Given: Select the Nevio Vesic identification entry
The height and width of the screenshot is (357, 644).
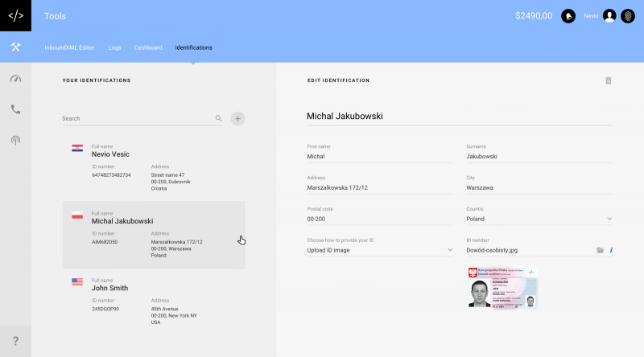Looking at the screenshot, I should coord(153,163).
